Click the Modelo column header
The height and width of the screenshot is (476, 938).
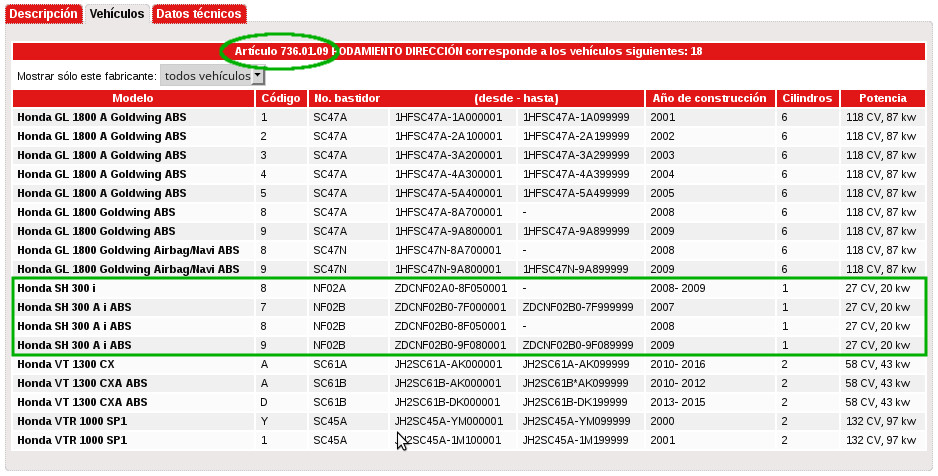point(133,98)
